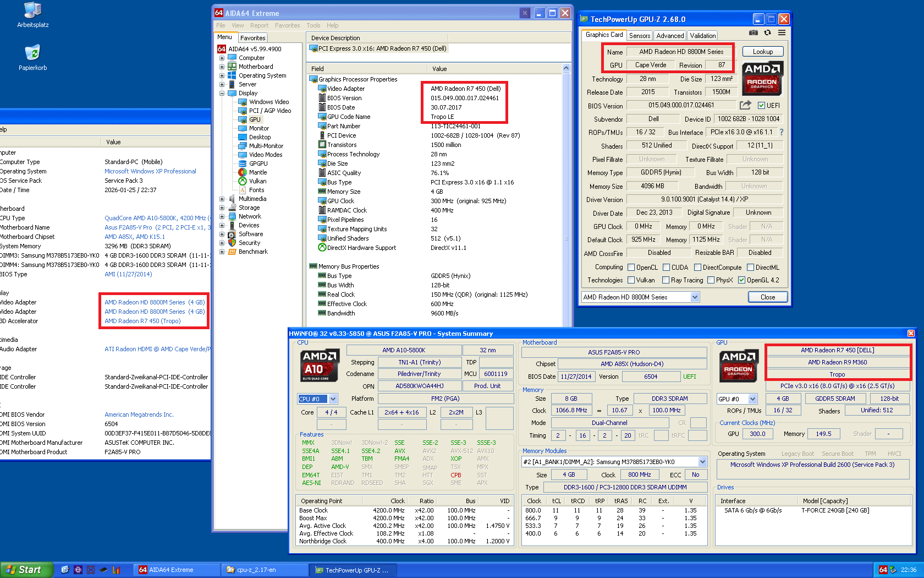924x578 pixels.
Task: Click the "Transistors" row in the AIDA64 list
Action: tap(440, 145)
